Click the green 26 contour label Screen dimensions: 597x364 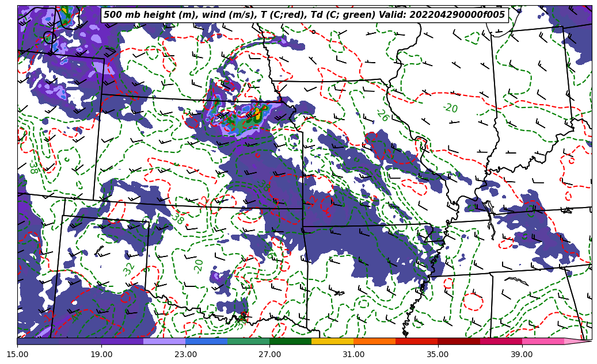pyautogui.click(x=382, y=116)
